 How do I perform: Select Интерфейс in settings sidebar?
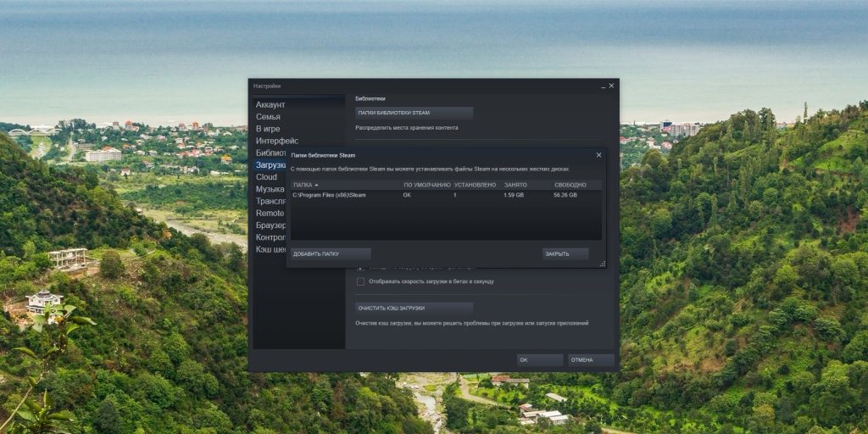pos(277,141)
